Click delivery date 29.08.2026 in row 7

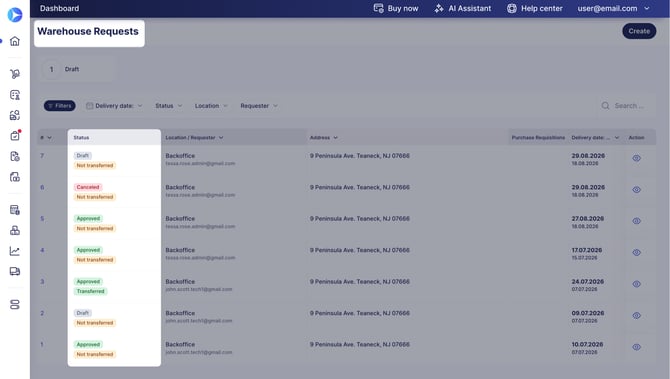588,156
